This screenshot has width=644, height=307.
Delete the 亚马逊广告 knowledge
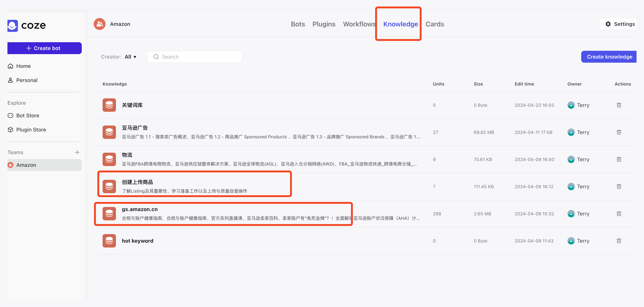tap(619, 132)
